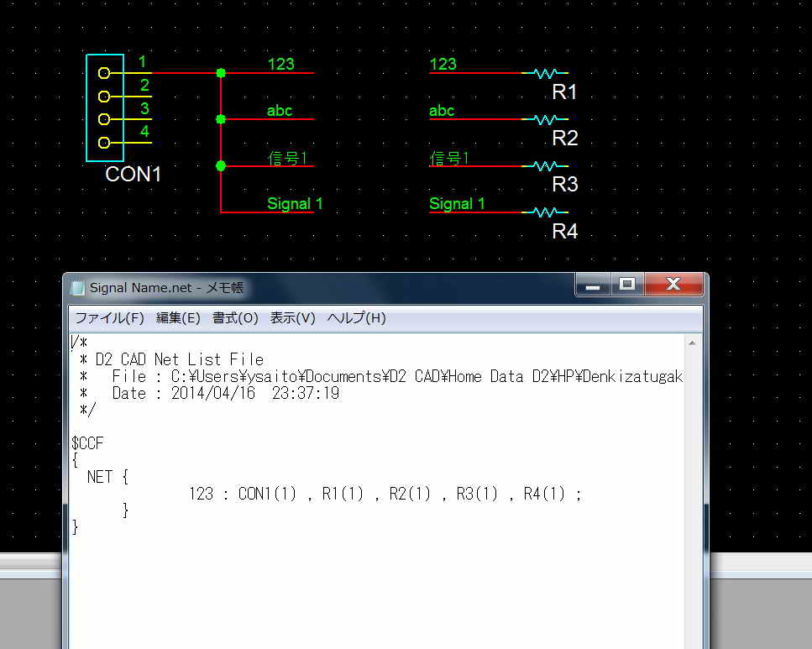The height and width of the screenshot is (649, 812).
Task: Click the $CCF line in Notepad
Action: click(x=87, y=443)
